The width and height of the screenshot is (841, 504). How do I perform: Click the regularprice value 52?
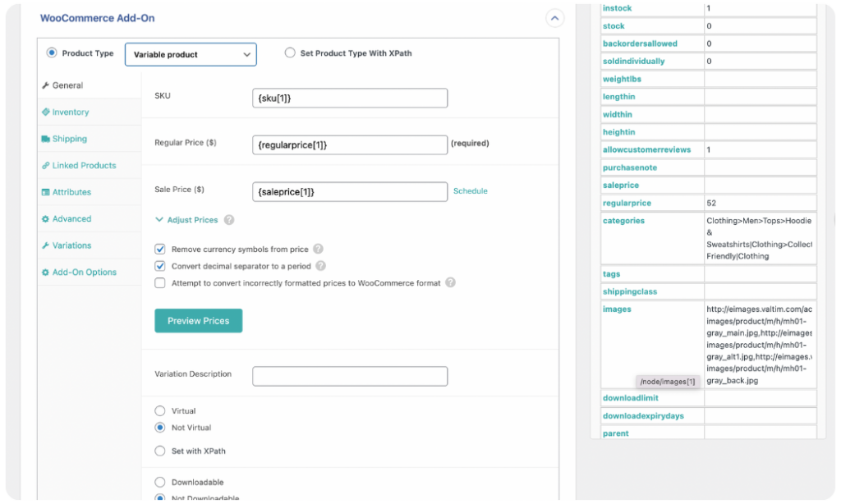(x=711, y=204)
